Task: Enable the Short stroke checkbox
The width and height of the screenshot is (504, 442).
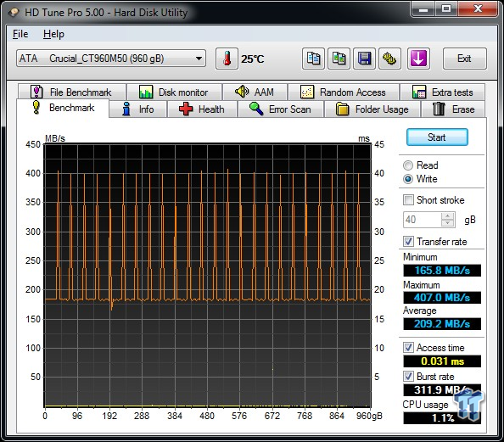Action: [408, 200]
